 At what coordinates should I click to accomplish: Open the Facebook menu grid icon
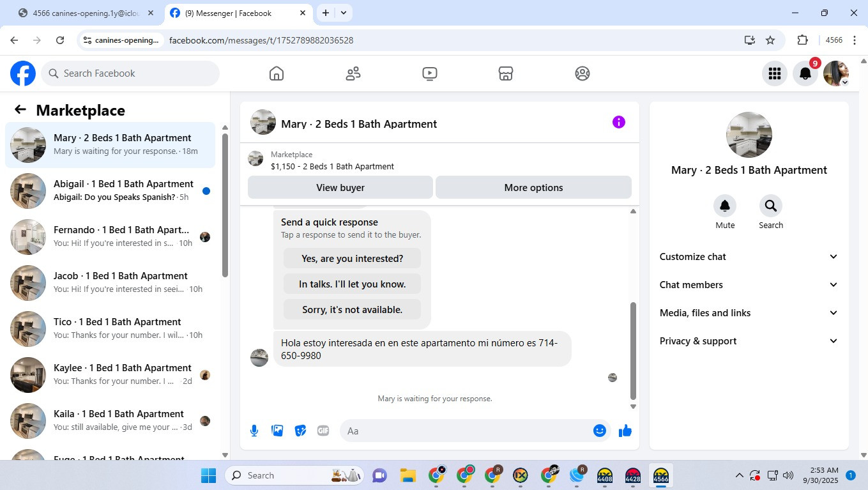pos(775,73)
